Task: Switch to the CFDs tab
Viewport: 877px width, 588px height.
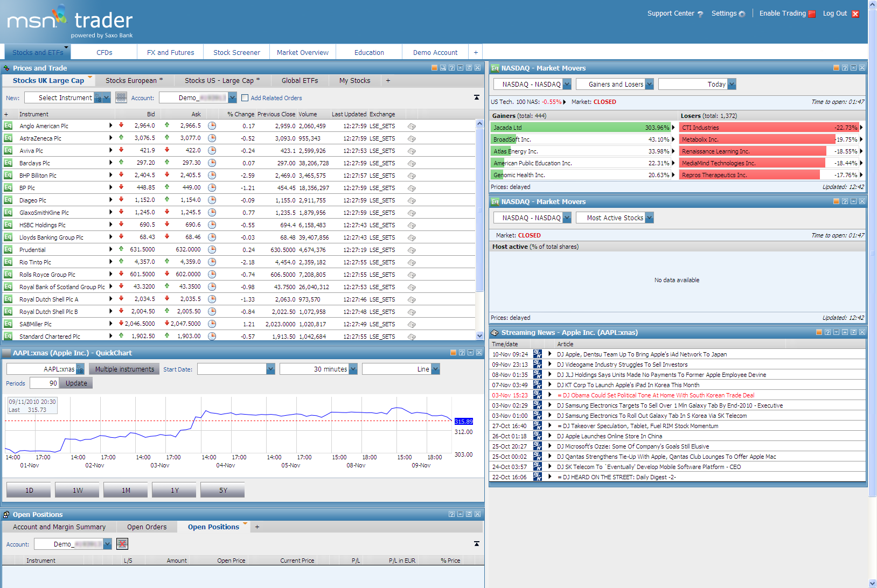Action: 105,52
